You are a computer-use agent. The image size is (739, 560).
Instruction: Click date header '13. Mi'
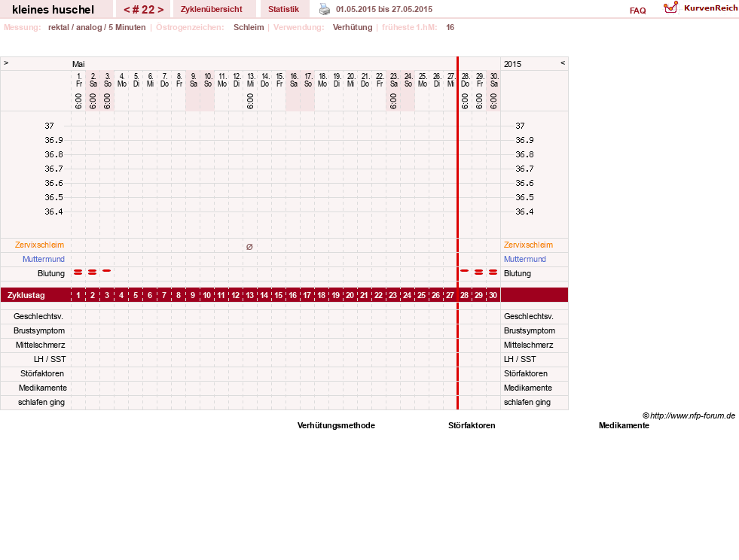click(x=251, y=80)
